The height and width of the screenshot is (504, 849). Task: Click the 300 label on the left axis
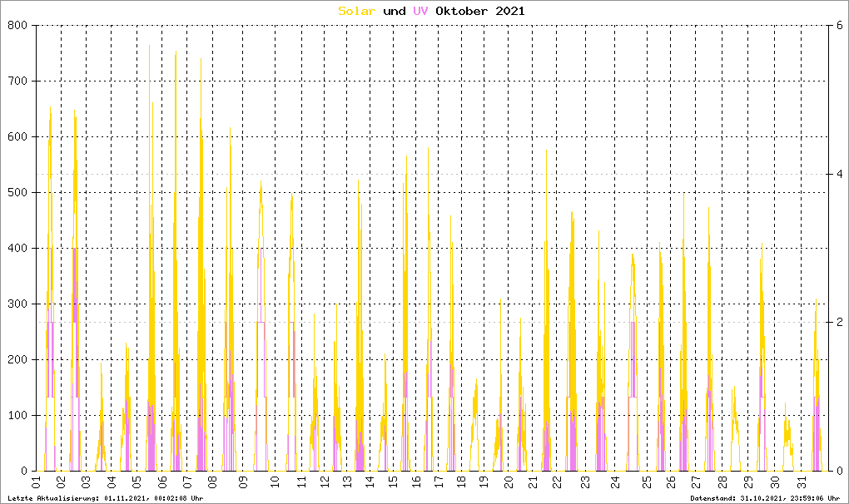pos(17,304)
